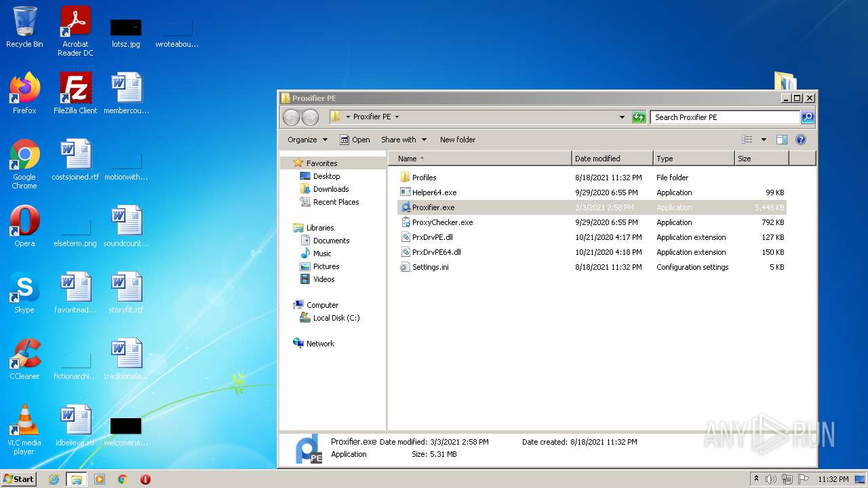Show hidden tray icons arrow

tap(756, 479)
